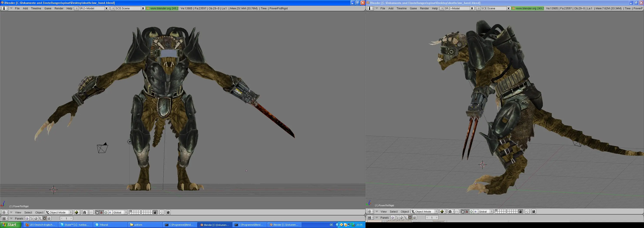
Task: Click the pivot point icon in right window
Action: click(451, 211)
